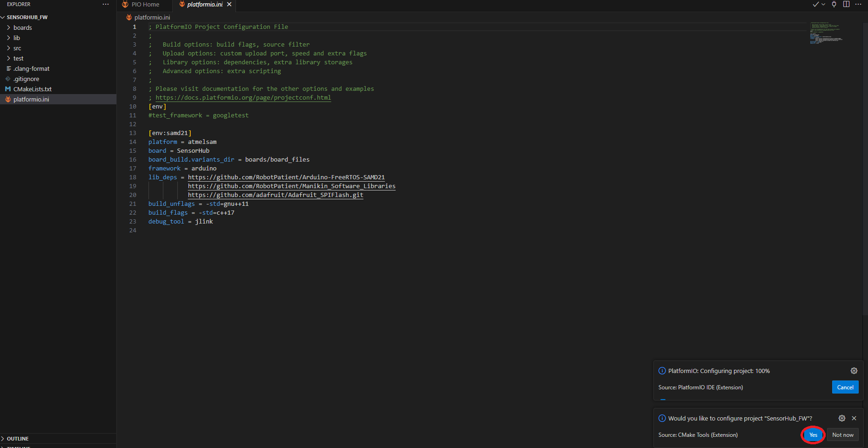Open the Run or Debug plug icon

[x=834, y=4]
